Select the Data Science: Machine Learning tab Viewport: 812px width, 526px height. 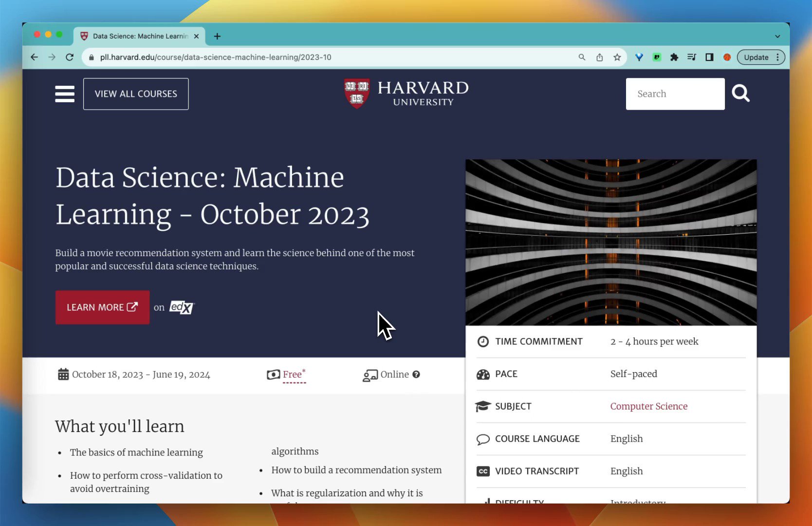pyautogui.click(x=139, y=36)
